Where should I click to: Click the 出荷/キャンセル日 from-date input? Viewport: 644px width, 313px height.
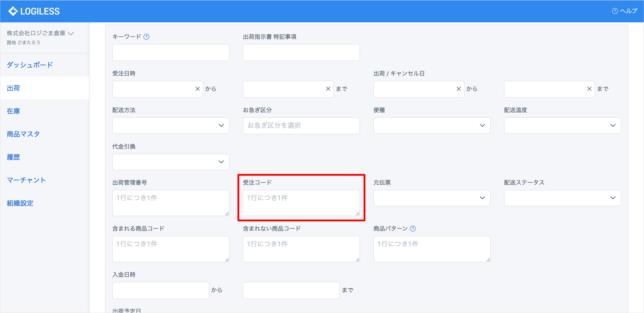419,89
